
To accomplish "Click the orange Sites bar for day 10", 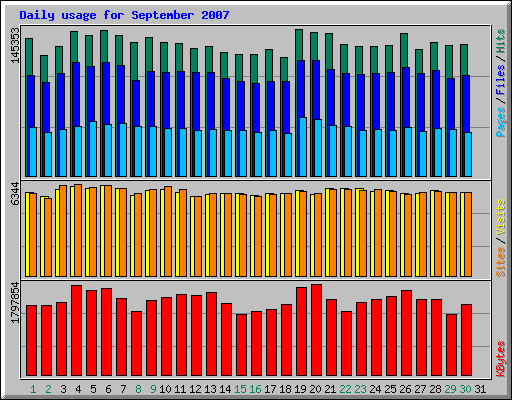I will point(168,231).
